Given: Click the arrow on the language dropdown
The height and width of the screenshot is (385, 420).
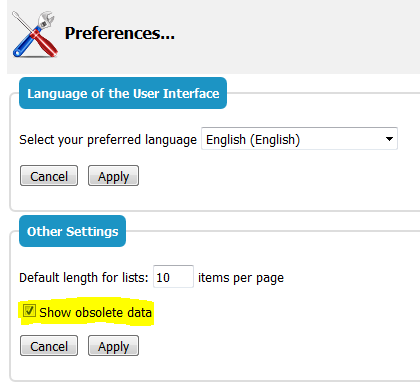Looking at the screenshot, I should pyautogui.click(x=389, y=139).
